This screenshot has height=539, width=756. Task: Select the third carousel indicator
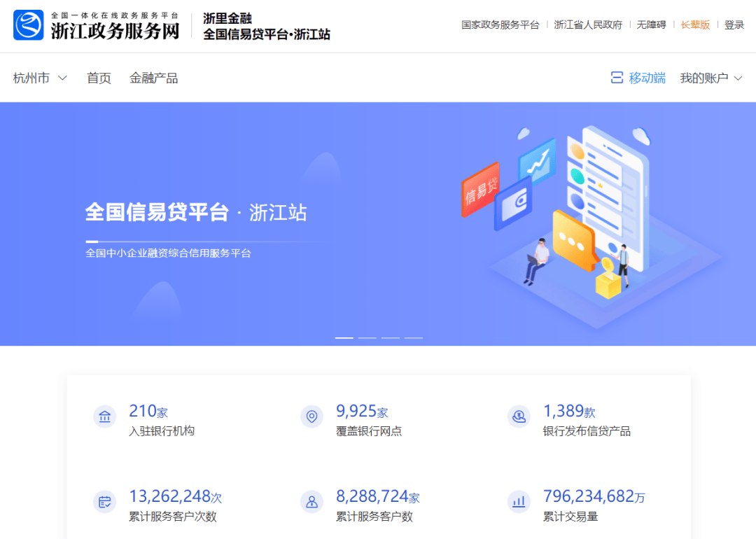click(391, 338)
